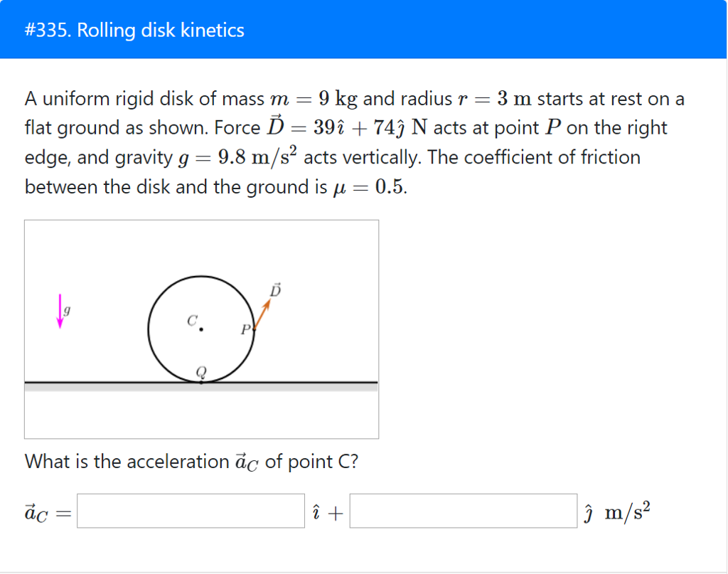The width and height of the screenshot is (728, 574).
Task: Click the magenta gravity arrow g
Action: point(60,309)
